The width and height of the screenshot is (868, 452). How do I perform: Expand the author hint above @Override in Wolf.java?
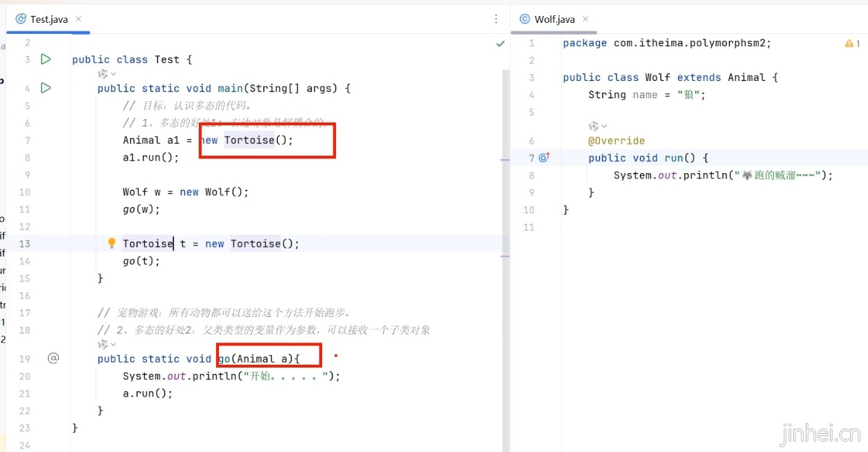tap(598, 126)
